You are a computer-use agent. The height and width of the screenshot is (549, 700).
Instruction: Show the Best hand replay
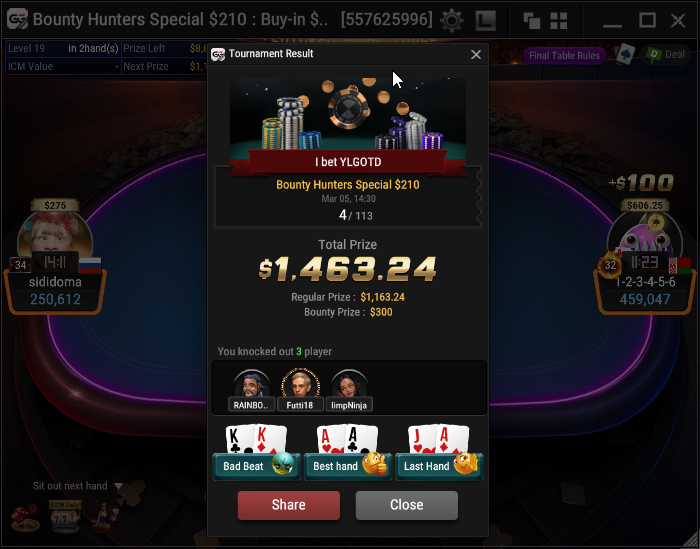coord(348,466)
